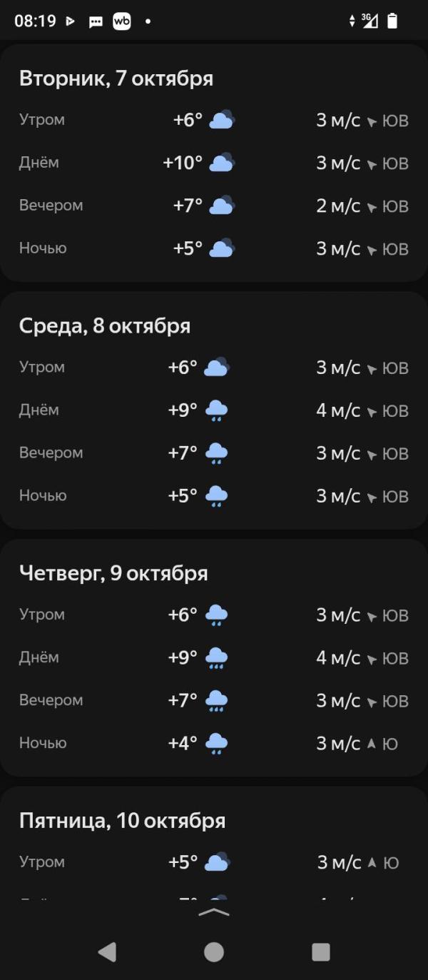Tap the heavy rain icon for Thursday evening
Viewport: 428px width, 980px height.
216,701
